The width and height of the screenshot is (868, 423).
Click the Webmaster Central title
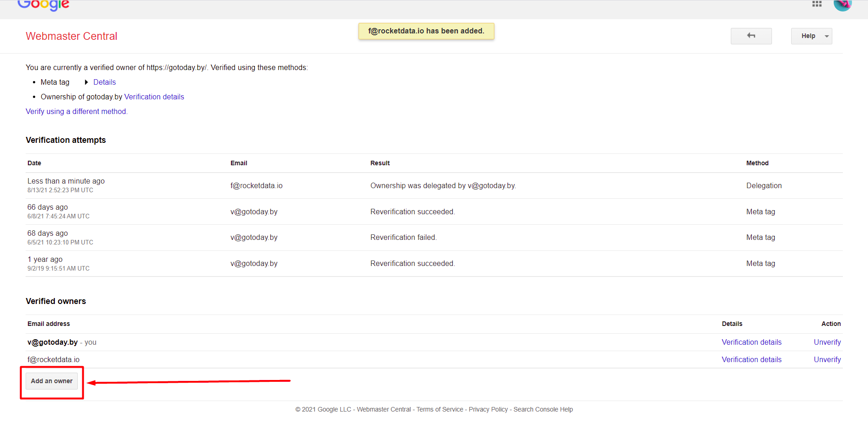click(x=71, y=36)
